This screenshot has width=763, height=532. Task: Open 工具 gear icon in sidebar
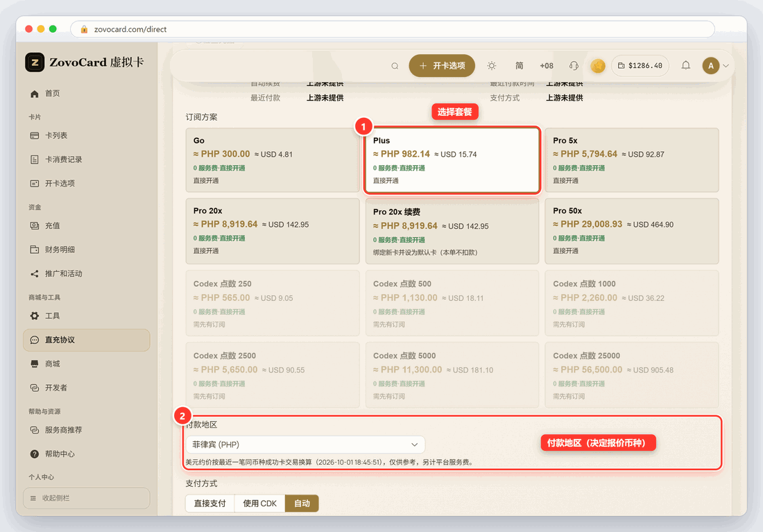34,316
